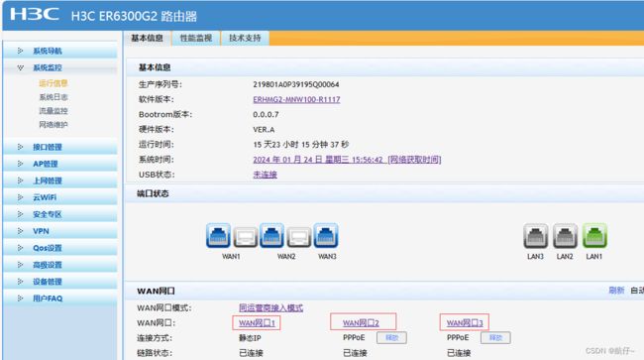Click the LAN3 gray port icon

pos(536,236)
